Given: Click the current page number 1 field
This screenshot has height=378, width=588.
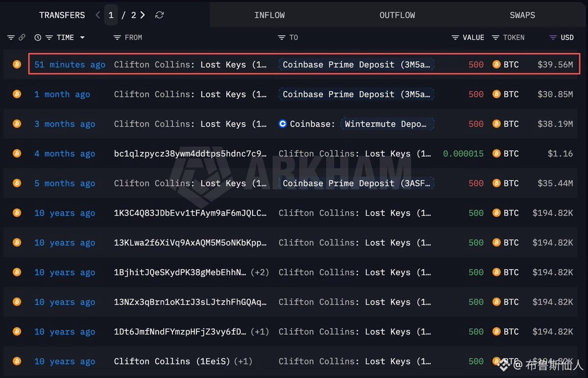Looking at the screenshot, I should 111,15.
